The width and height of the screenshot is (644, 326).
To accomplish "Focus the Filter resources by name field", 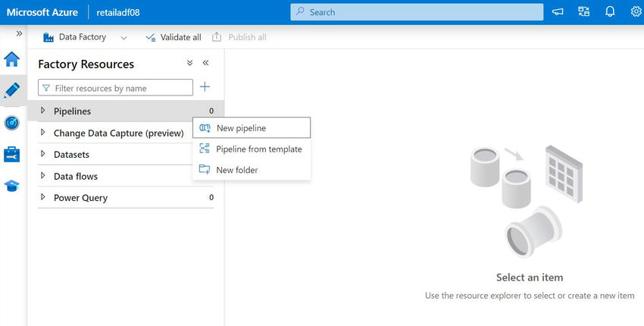I will 115,87.
